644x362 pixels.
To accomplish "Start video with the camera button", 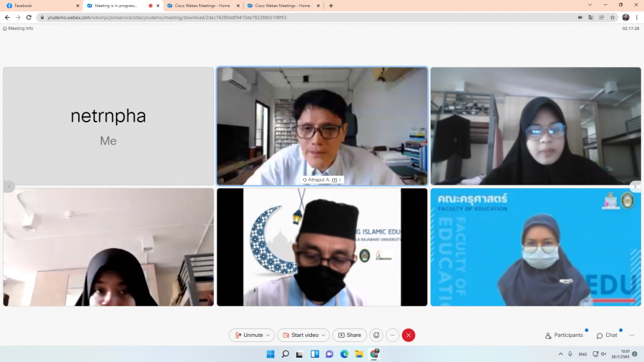I will point(300,335).
